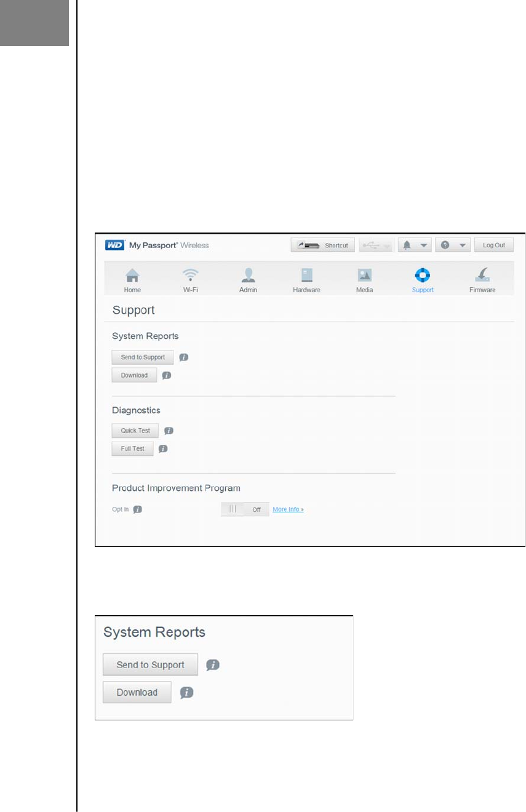Viewport: 526px width, 812px height.
Task: Open the Hardware tab
Action: point(306,280)
